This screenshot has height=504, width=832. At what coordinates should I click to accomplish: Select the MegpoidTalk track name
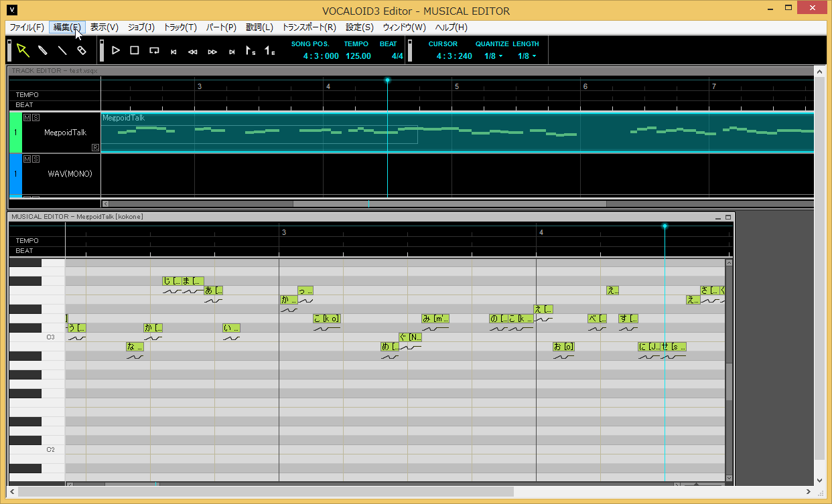point(65,133)
